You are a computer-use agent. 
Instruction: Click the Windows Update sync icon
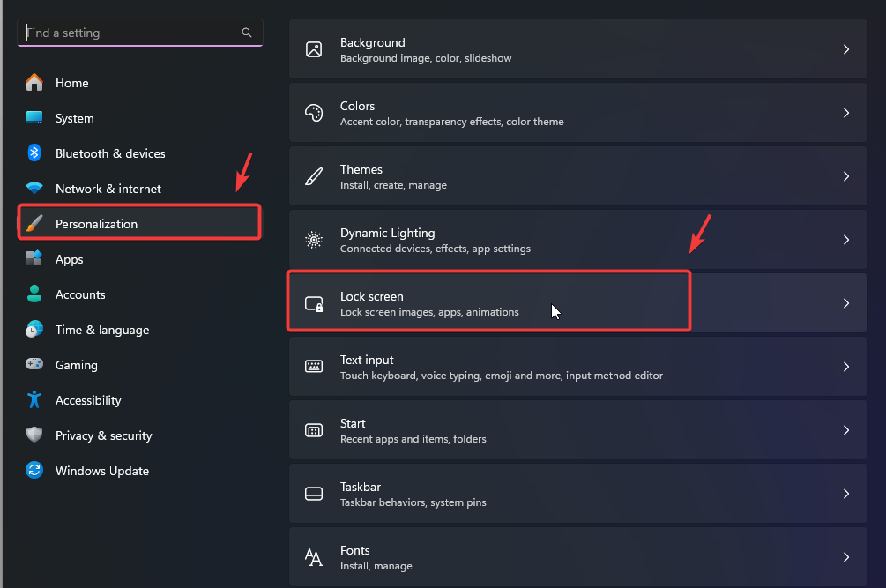(34, 471)
